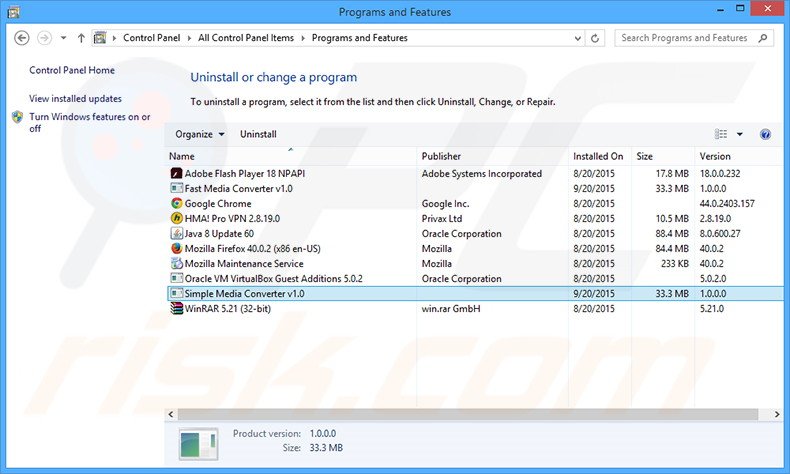Image resolution: width=790 pixels, height=474 pixels.
Task: Click the horizontal scrollbar thumb
Action: point(468,414)
